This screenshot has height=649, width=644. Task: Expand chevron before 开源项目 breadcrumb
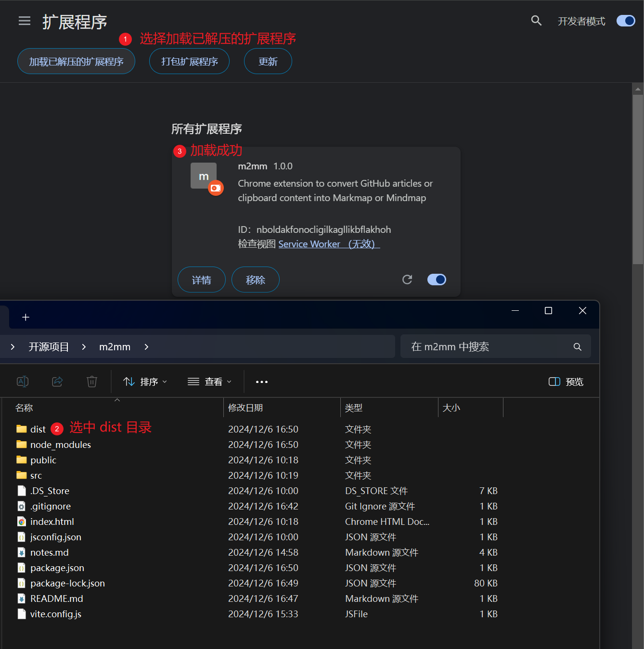click(13, 347)
